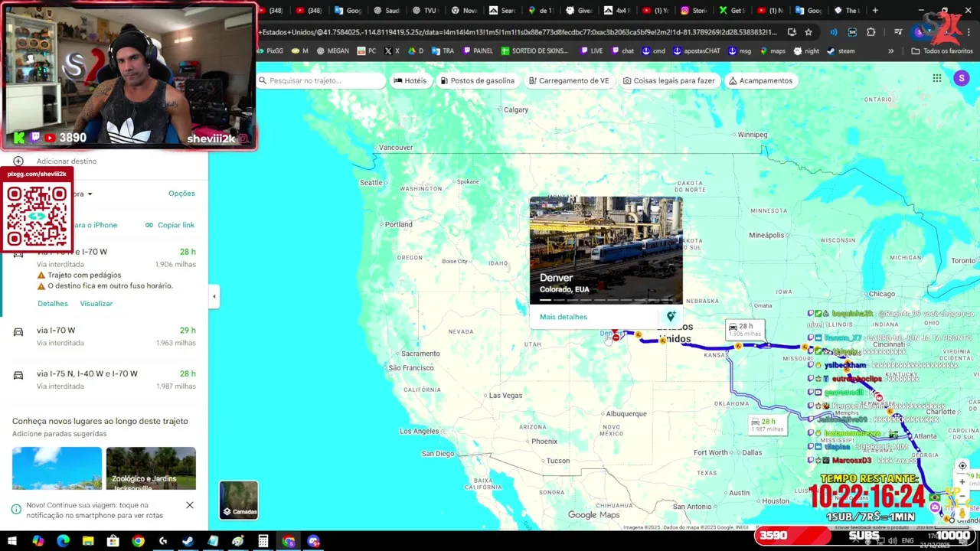Screen dimensions: 980x551
Task: Open Microsoft Edge from the taskbar
Action: tap(63, 541)
